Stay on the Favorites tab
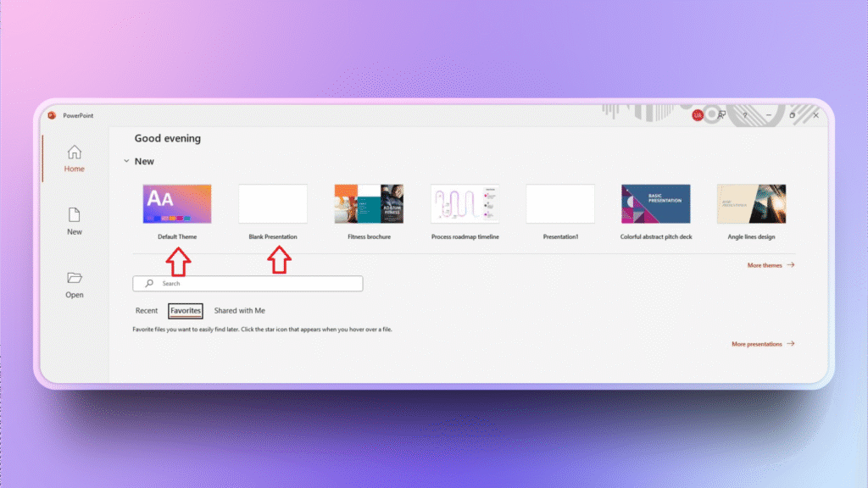868x488 pixels. point(186,310)
